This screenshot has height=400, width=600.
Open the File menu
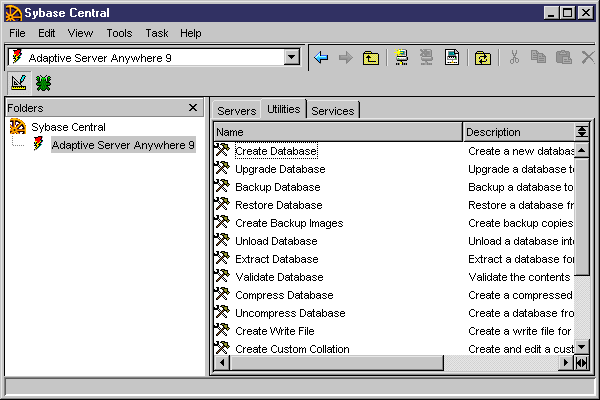click(17, 33)
